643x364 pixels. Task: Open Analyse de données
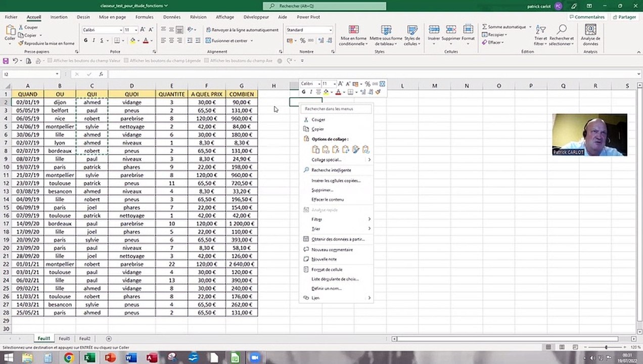pyautogui.click(x=590, y=35)
